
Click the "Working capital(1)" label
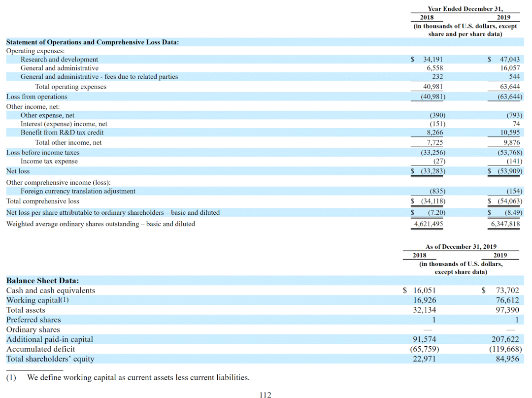coord(37,300)
